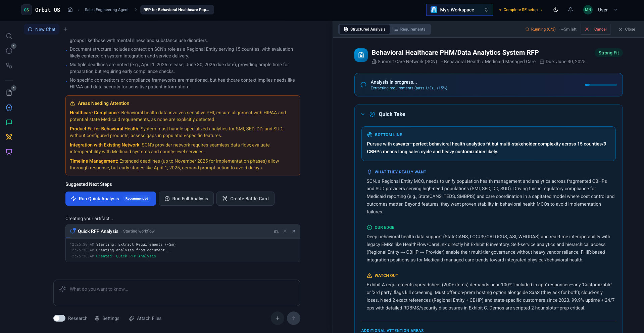Viewport: 644px width, 333px height.
Task: Toggle dark mode with moon icon
Action: click(555, 10)
